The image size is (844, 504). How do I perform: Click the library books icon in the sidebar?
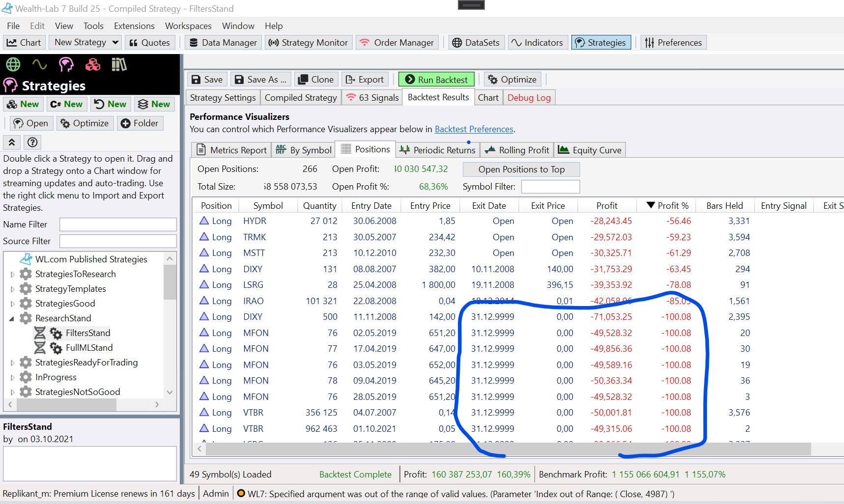[119, 64]
